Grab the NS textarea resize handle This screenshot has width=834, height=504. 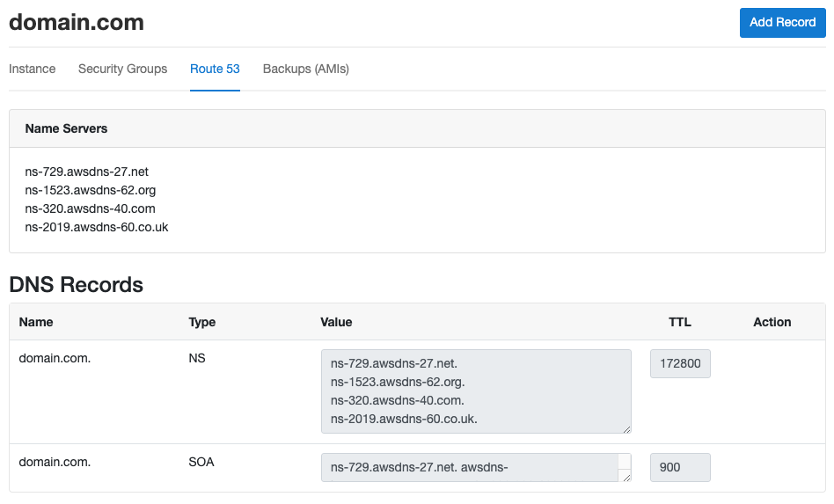[x=626, y=429]
